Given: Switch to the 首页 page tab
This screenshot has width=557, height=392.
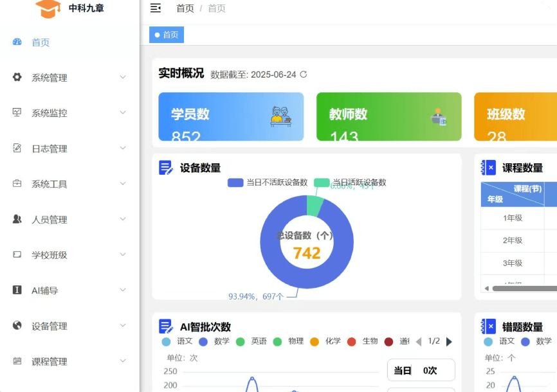Looking at the screenshot, I should tap(167, 35).
